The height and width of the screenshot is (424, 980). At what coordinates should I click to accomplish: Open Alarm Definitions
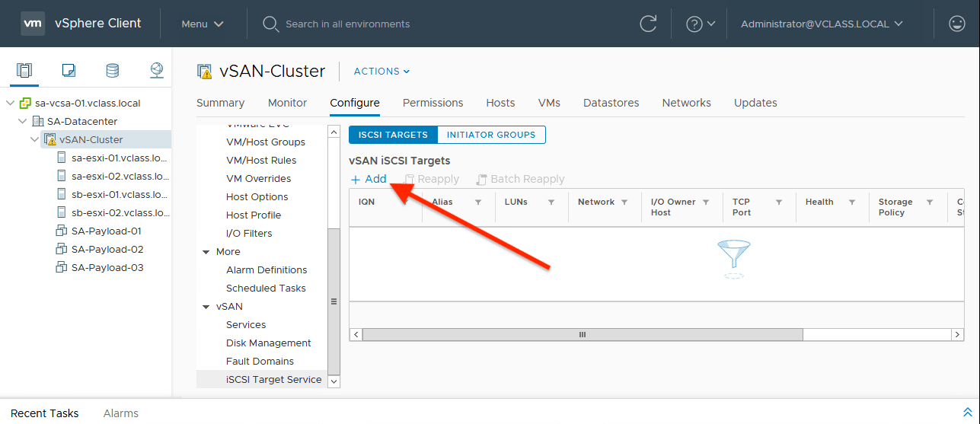[x=267, y=270]
